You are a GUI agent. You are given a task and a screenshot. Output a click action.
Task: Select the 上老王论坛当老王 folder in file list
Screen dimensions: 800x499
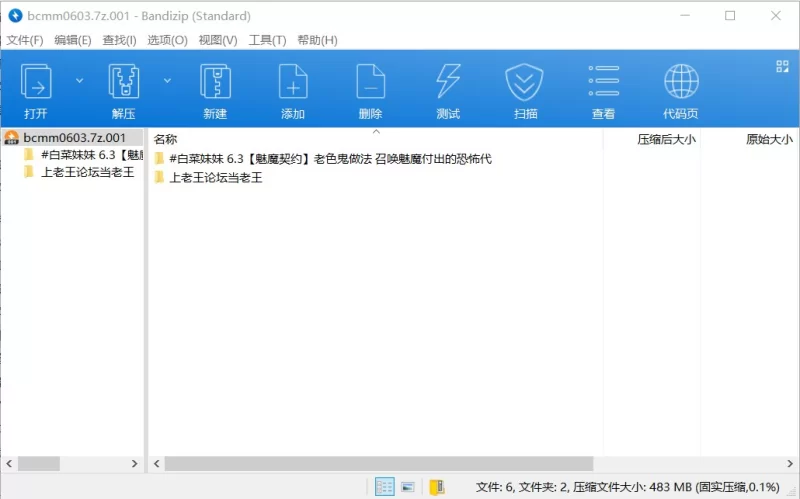(215, 178)
